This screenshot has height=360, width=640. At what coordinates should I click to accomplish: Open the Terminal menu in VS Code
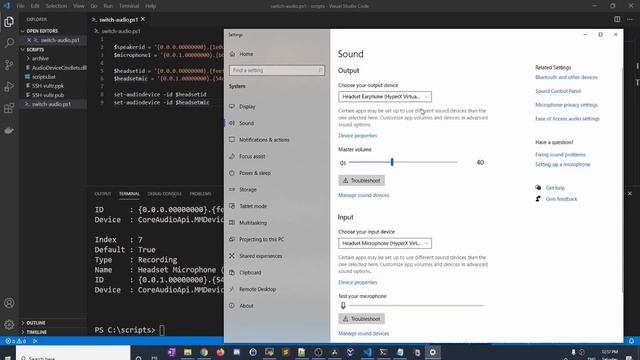(x=129, y=6)
